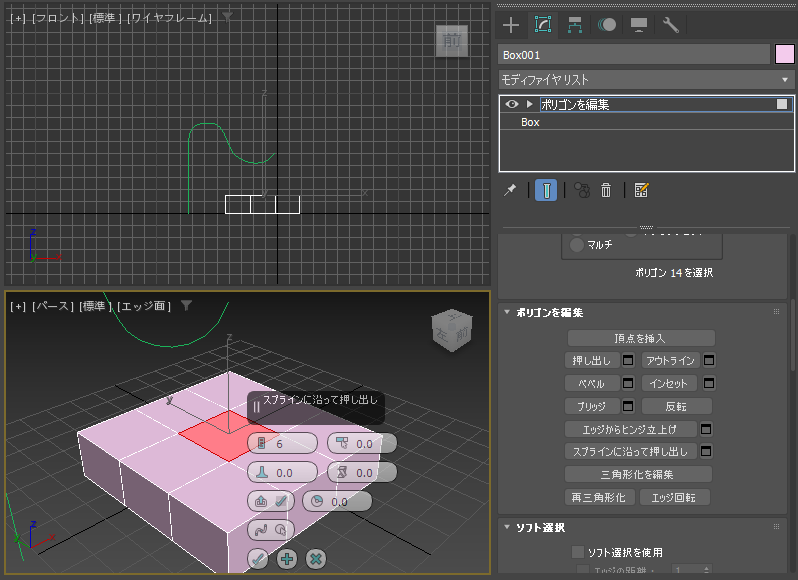This screenshot has height=580, width=798.
Task: Open the Motion panel tab
Action: coord(607,25)
